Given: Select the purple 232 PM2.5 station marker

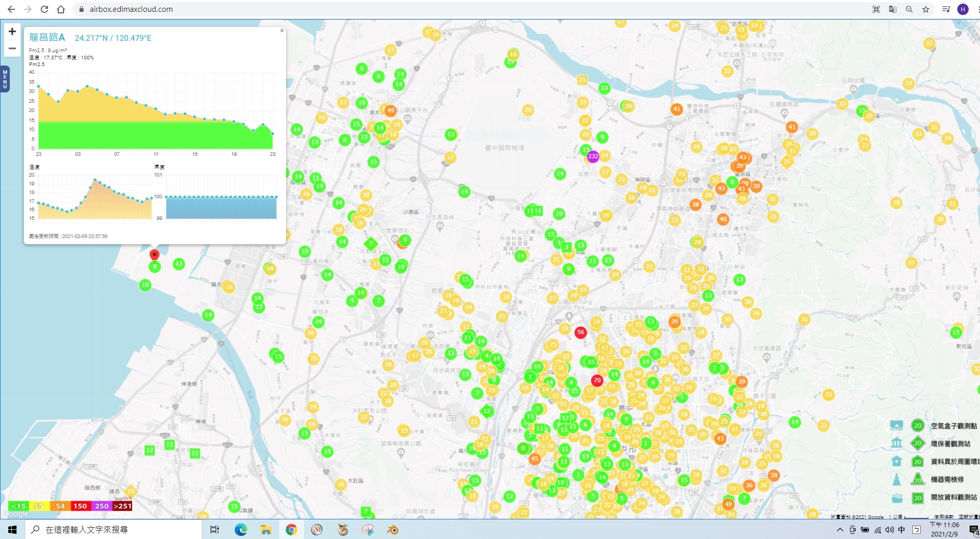Looking at the screenshot, I should [593, 156].
